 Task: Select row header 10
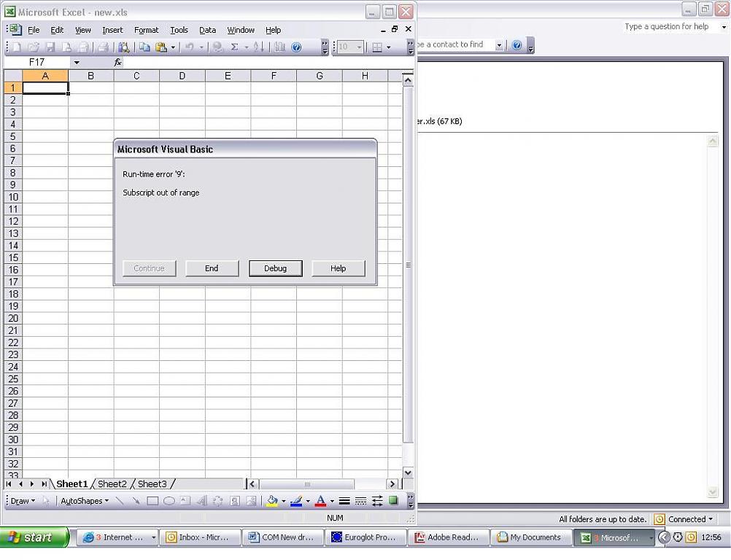pyautogui.click(x=13, y=197)
